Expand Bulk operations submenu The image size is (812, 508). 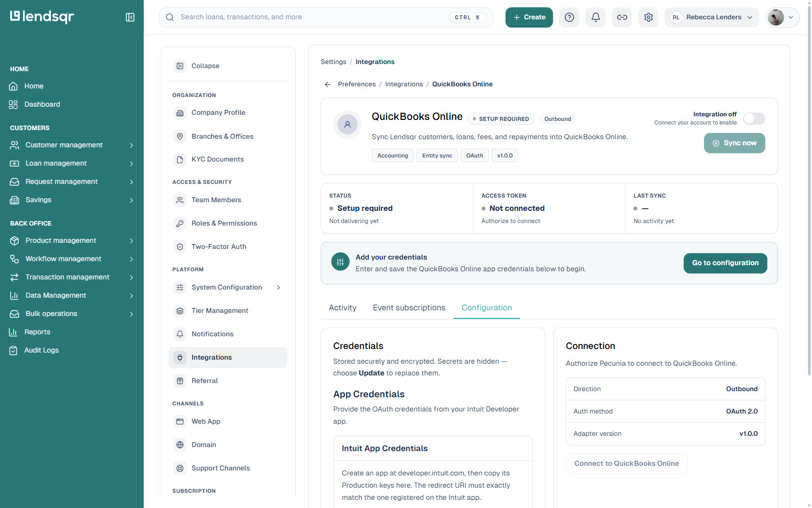[131, 314]
